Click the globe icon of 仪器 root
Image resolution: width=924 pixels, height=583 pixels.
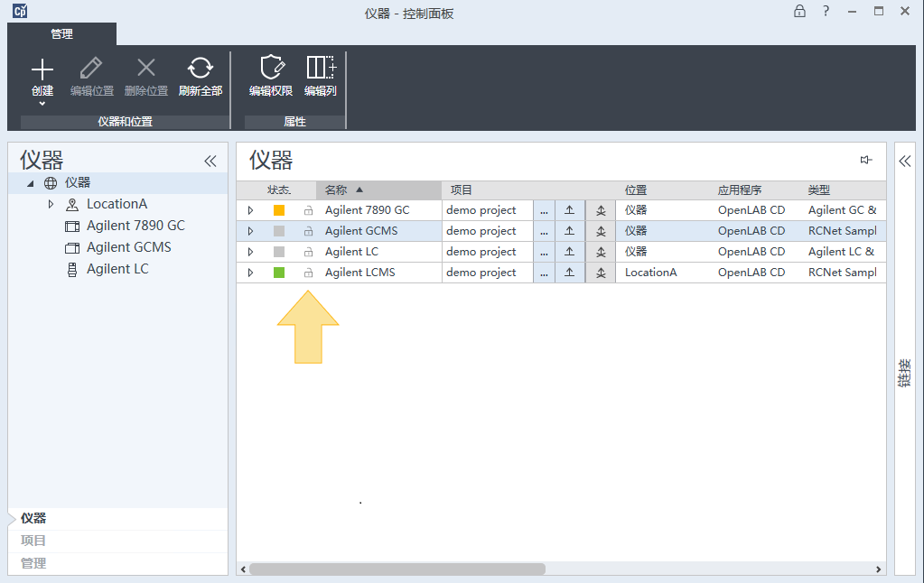click(51, 183)
